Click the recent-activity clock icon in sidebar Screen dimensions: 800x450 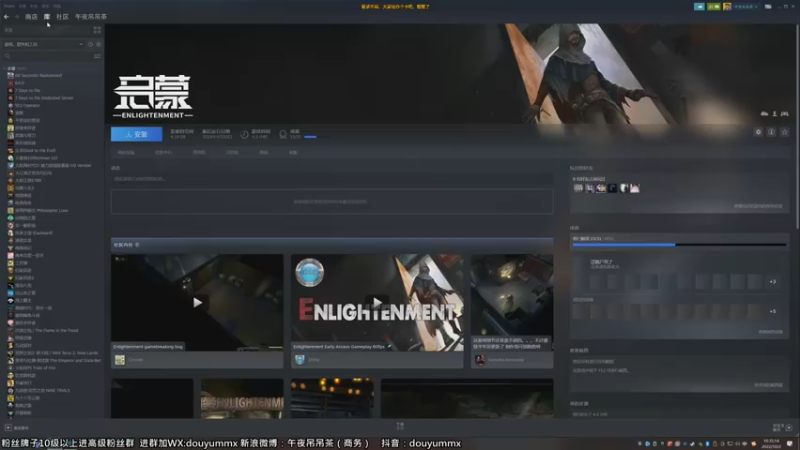[x=90, y=44]
